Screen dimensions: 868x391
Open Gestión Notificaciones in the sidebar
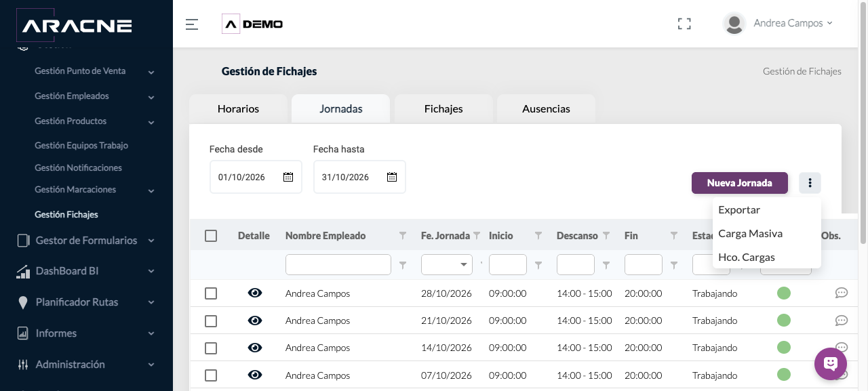[78, 167]
